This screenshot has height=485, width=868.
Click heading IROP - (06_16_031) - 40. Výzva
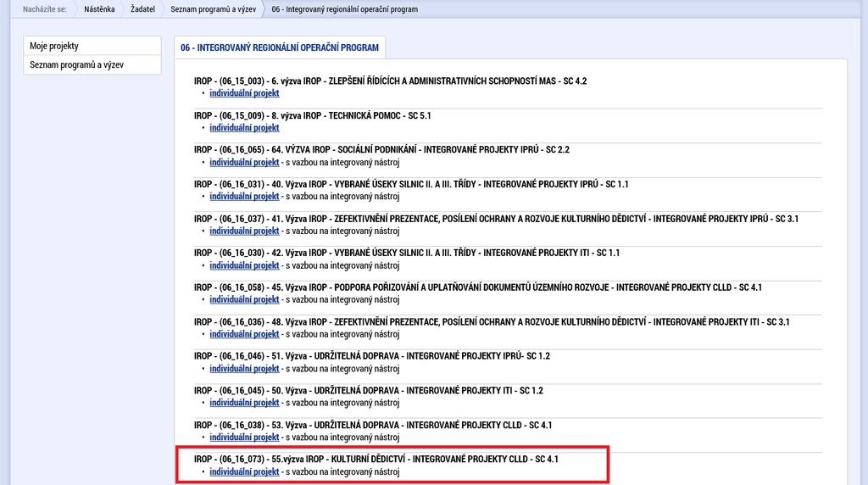pyautogui.click(x=411, y=184)
